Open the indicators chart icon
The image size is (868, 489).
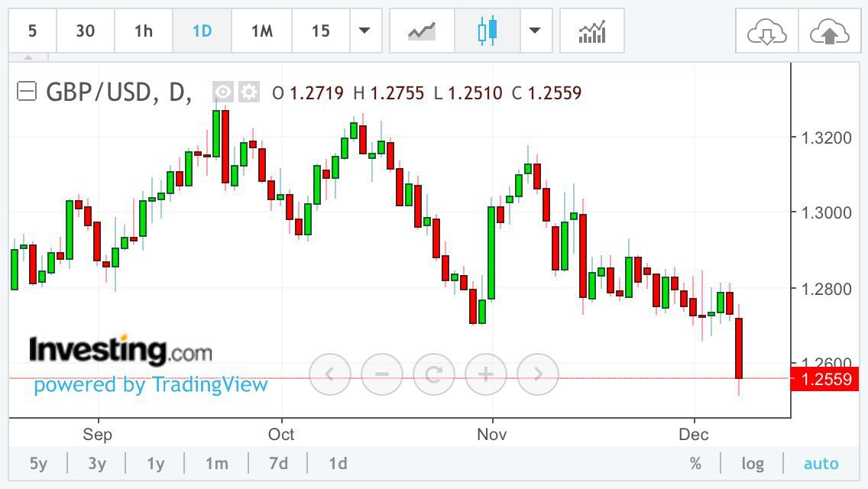click(x=592, y=31)
